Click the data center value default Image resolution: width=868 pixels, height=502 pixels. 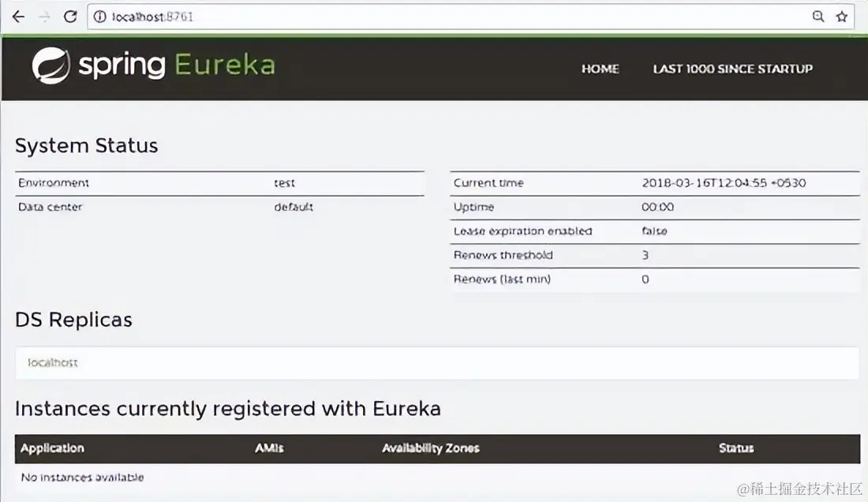tap(294, 207)
